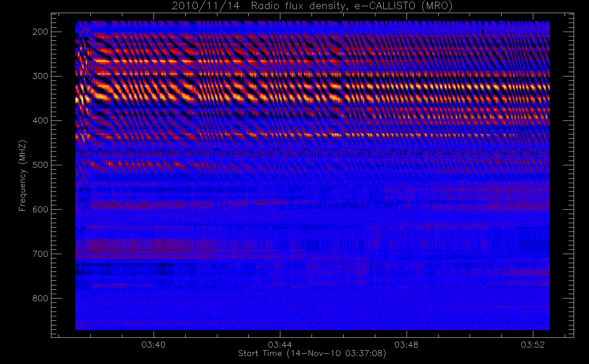Select the 600 frequency tick label
The width and height of the screenshot is (589, 364).
[x=40, y=209]
